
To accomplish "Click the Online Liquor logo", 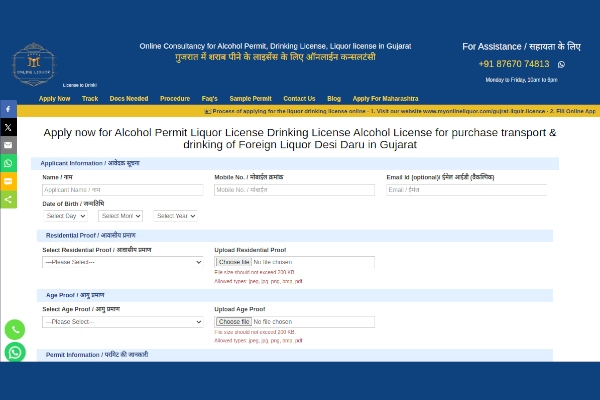I will click(34, 63).
